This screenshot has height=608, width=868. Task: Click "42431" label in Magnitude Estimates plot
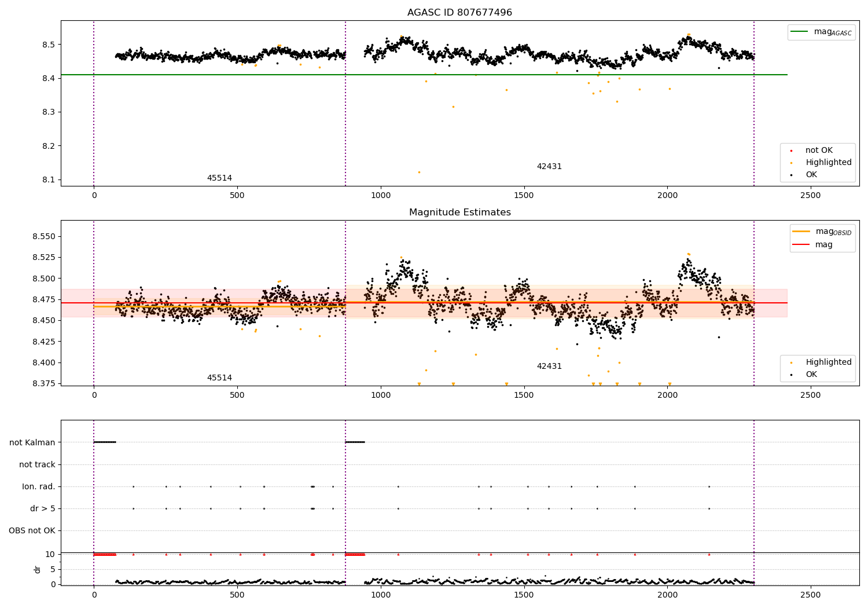pyautogui.click(x=549, y=367)
